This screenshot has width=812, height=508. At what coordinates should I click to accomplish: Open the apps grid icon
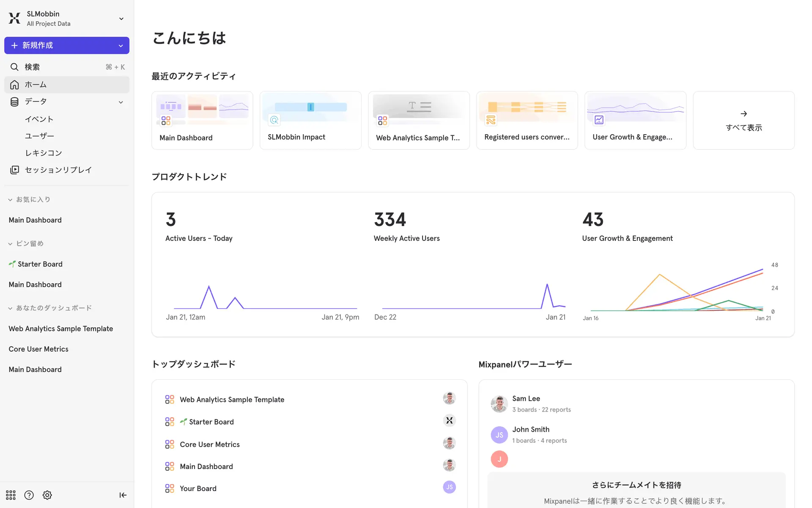click(x=11, y=495)
